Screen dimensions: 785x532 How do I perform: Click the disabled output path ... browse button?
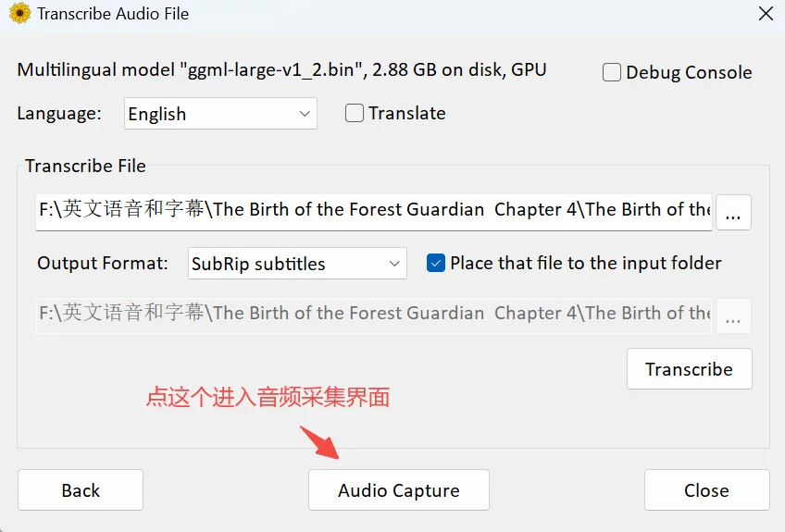733,315
